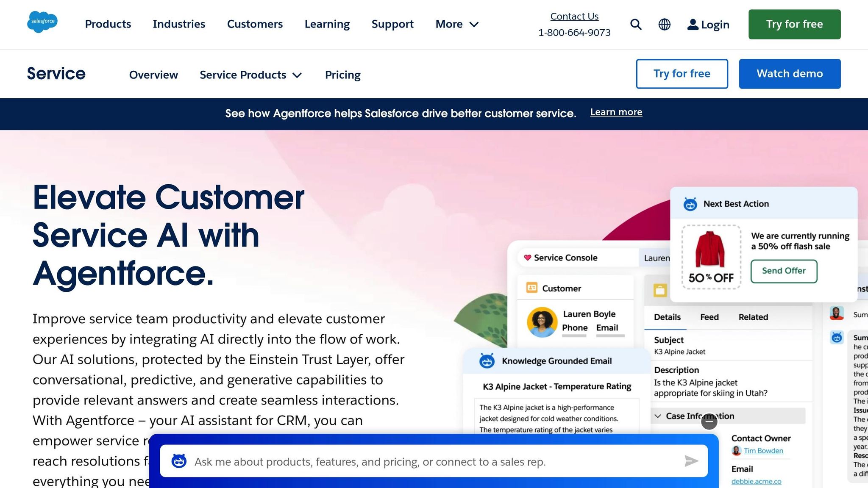Click the heart icon beside Service Console
The height and width of the screenshot is (488, 868).
tap(528, 258)
